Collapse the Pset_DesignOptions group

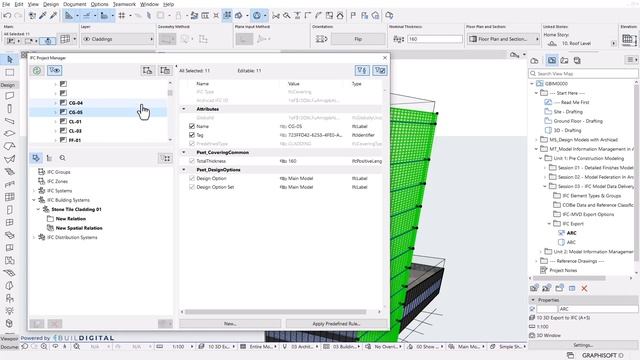tap(184, 169)
